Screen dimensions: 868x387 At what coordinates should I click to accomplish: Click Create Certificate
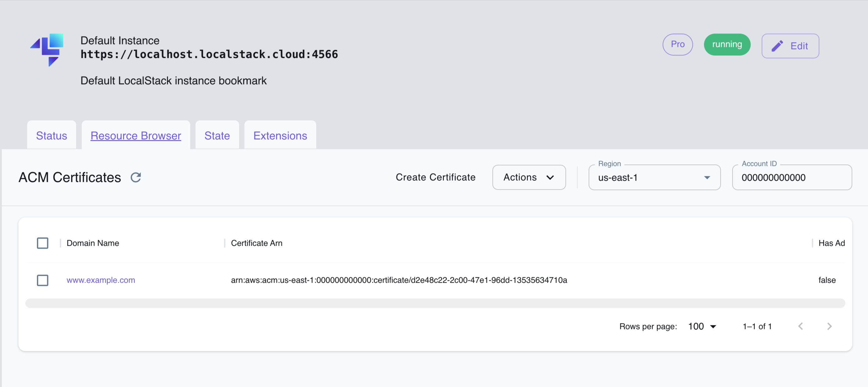(x=436, y=177)
